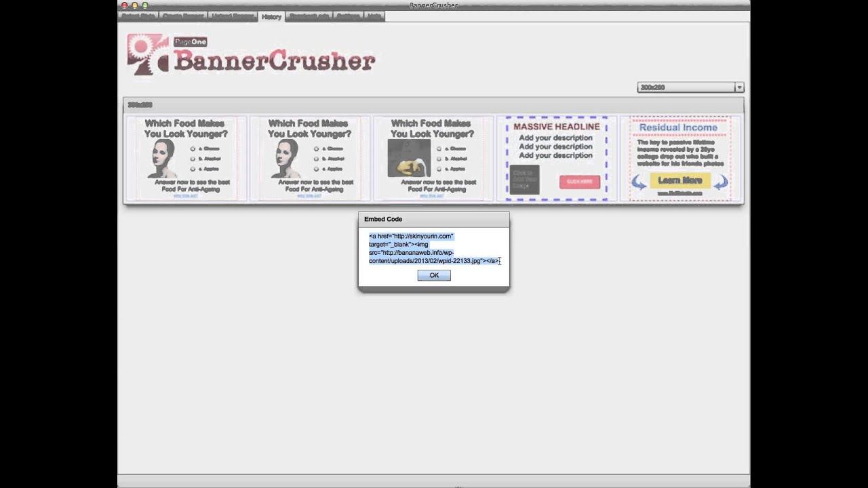Screen dimensions: 868x488
Task: Select the Residual Income banner thumbnail
Action: (x=680, y=159)
